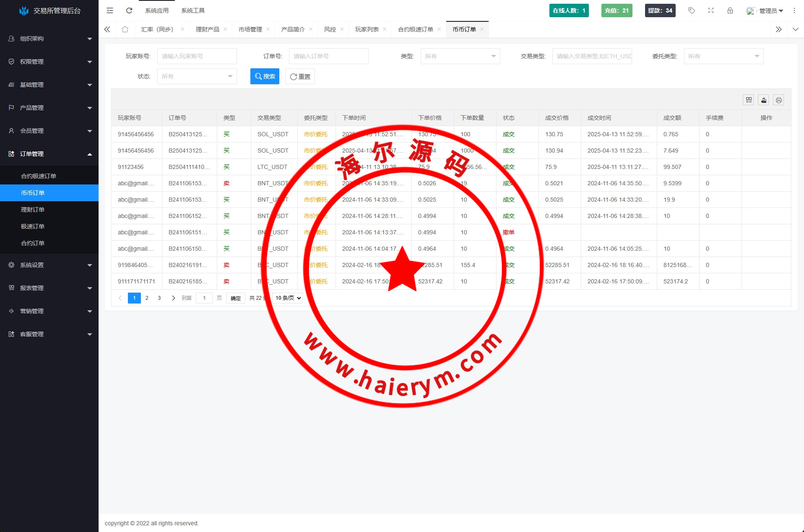Click the 玩家账号 input field
Viewport: 804px width, 532px height.
click(x=197, y=56)
